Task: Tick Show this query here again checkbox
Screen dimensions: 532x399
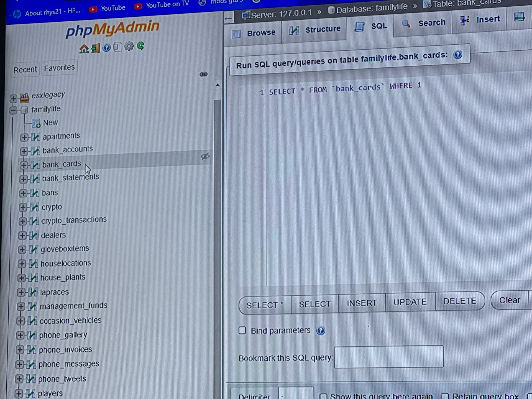Action: [x=323, y=397]
